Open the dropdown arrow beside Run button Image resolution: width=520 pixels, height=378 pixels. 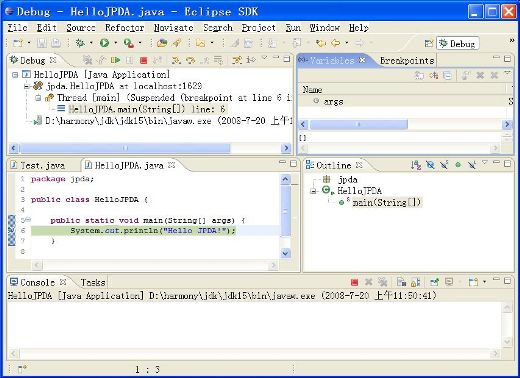116,43
